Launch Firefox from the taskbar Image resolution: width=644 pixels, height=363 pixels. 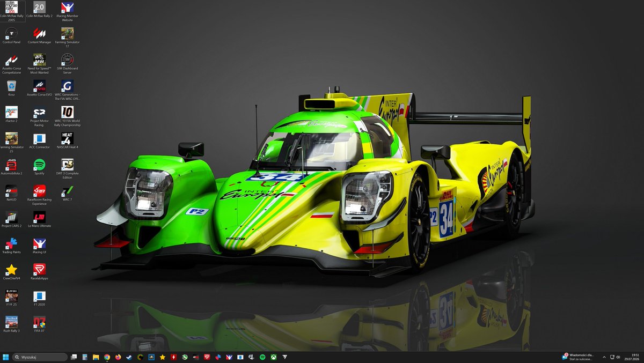(118, 357)
